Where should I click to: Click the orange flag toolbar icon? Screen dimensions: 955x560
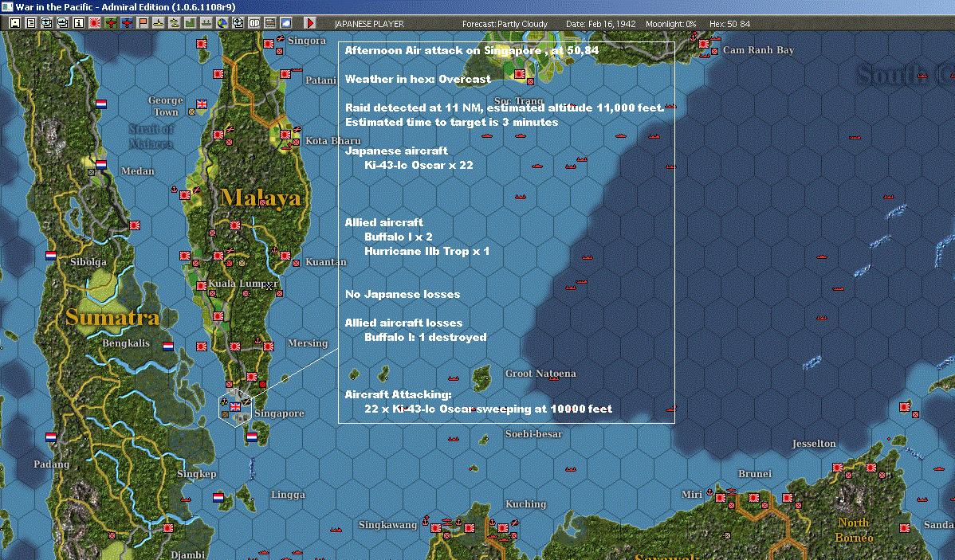[x=143, y=23]
